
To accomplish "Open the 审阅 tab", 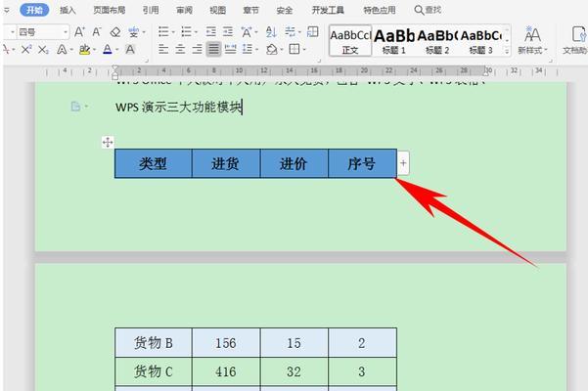I will 184,10.
